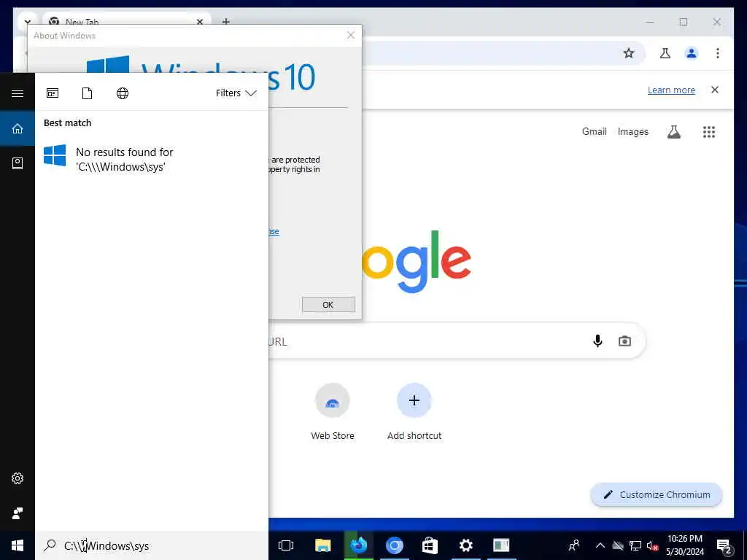747x560 pixels.
Task: Filter search results by Apps icon
Action: 53,93
